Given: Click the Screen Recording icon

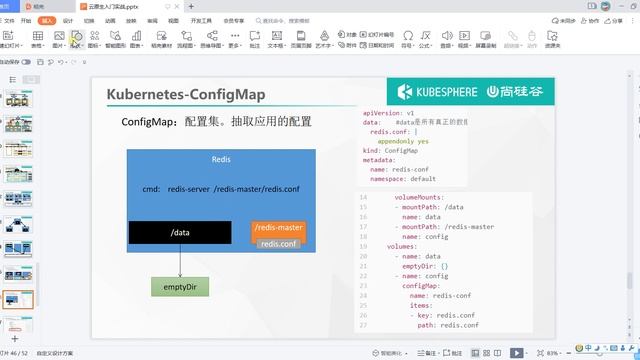Looking at the screenshot, I should click(485, 36).
